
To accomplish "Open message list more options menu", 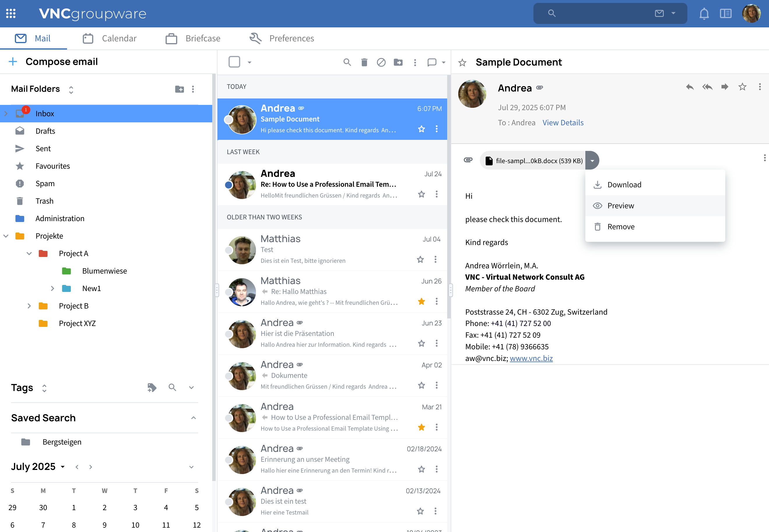I will (415, 62).
